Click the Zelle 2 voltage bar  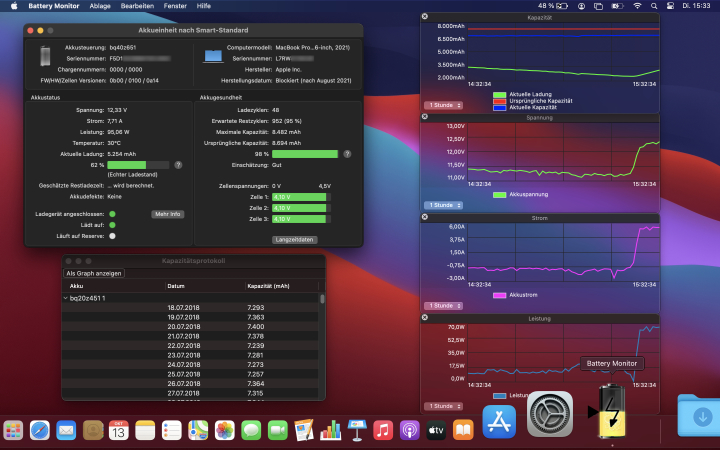pos(301,208)
